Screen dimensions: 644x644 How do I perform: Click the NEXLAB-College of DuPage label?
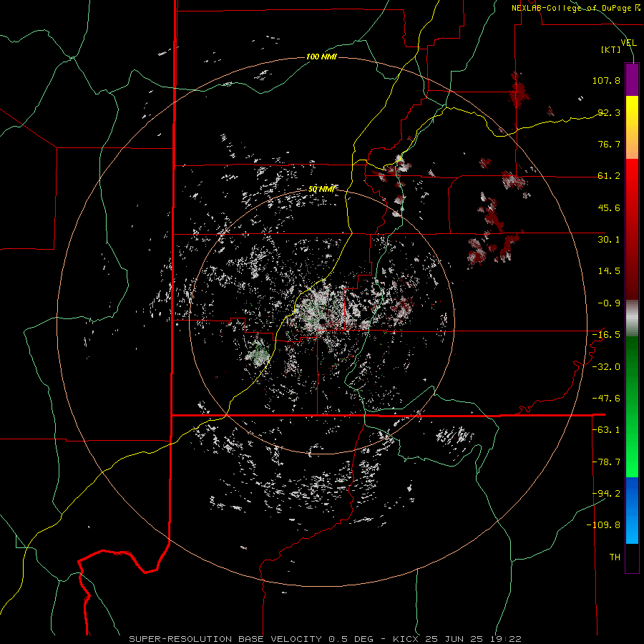[572, 8]
